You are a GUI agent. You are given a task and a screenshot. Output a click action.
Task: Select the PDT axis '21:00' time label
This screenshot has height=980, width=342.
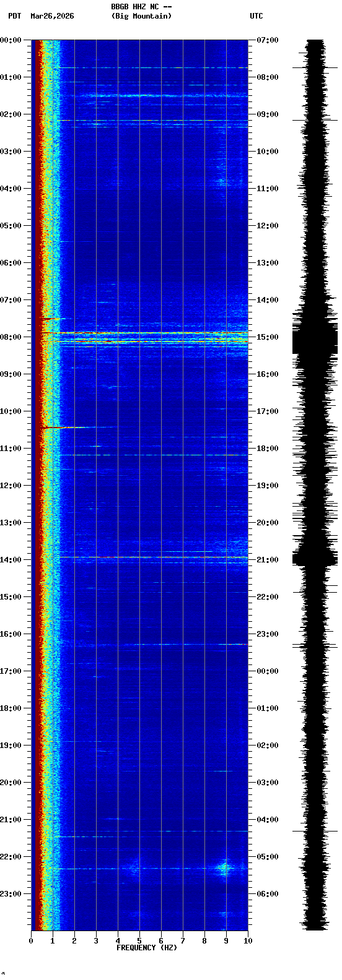11,820
